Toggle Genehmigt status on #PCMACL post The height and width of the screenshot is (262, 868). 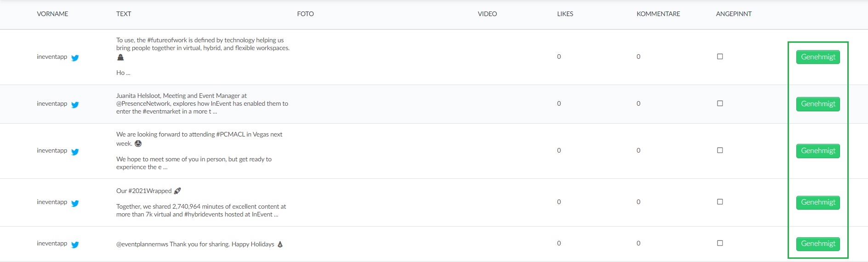coord(818,151)
